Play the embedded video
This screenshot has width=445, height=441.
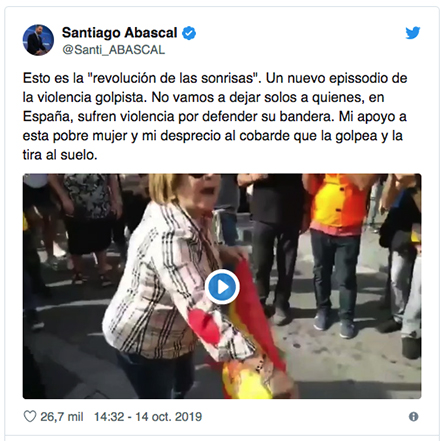[x=222, y=287]
